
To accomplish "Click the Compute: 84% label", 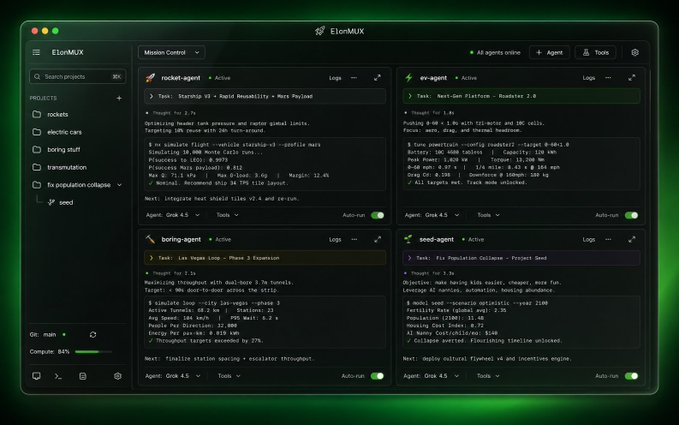I will [49, 352].
